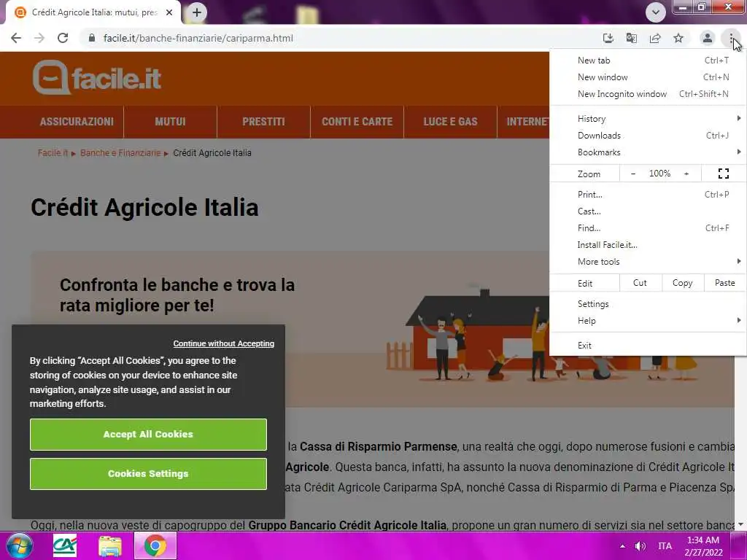This screenshot has width=747, height=560.
Task: Open the Chrome profile avatar
Action: (708, 38)
